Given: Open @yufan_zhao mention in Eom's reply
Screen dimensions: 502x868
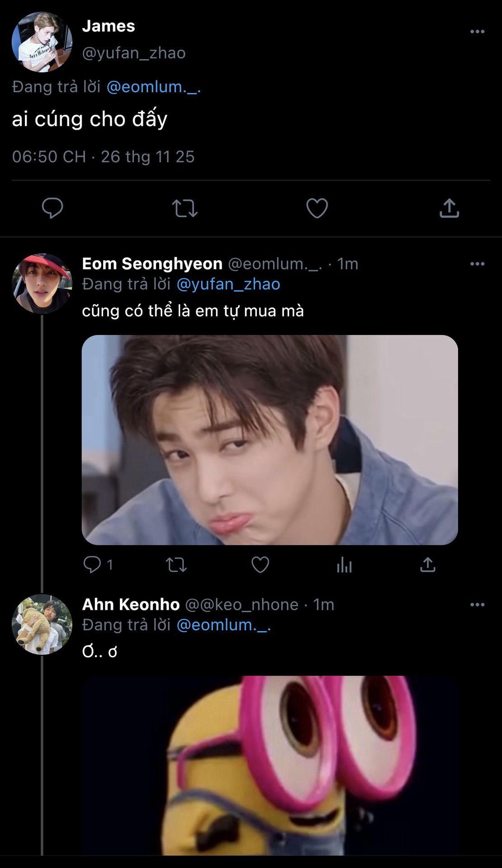Looking at the screenshot, I should click(x=228, y=284).
